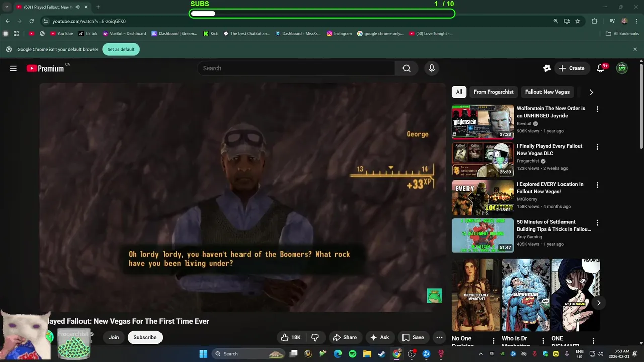644x362 pixels.
Task: Open 50 Minutes of Settlement Building title
Action: pyautogui.click(x=553, y=225)
